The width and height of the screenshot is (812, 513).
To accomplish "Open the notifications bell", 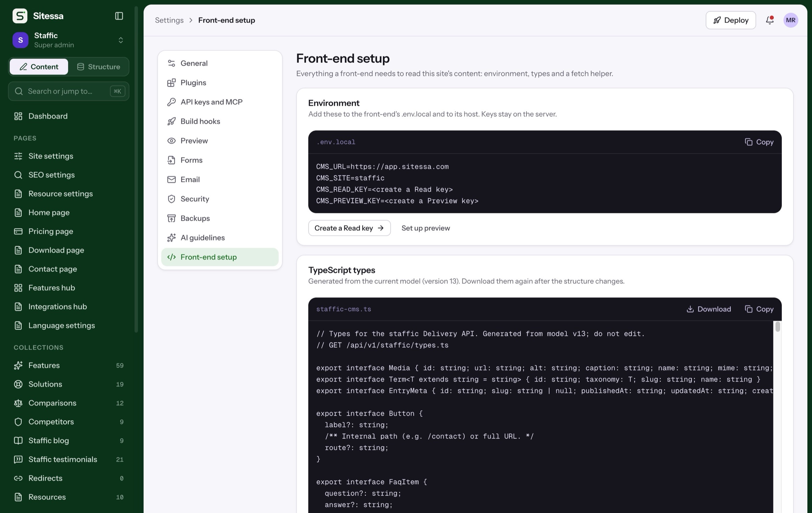I will pos(770,20).
